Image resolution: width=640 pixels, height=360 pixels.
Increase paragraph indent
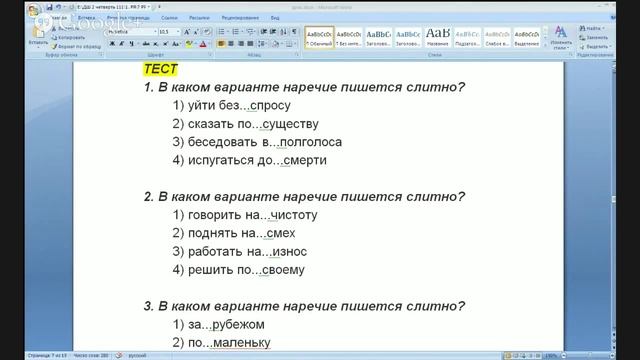pos(273,32)
